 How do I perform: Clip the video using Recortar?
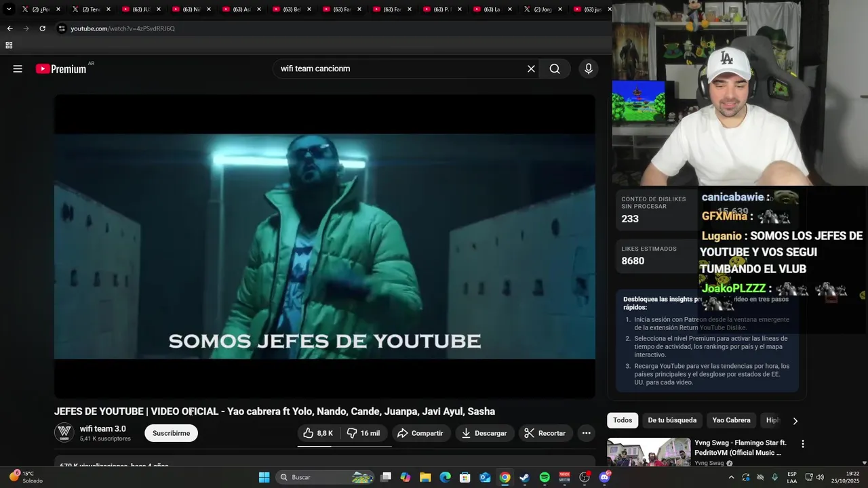click(545, 433)
